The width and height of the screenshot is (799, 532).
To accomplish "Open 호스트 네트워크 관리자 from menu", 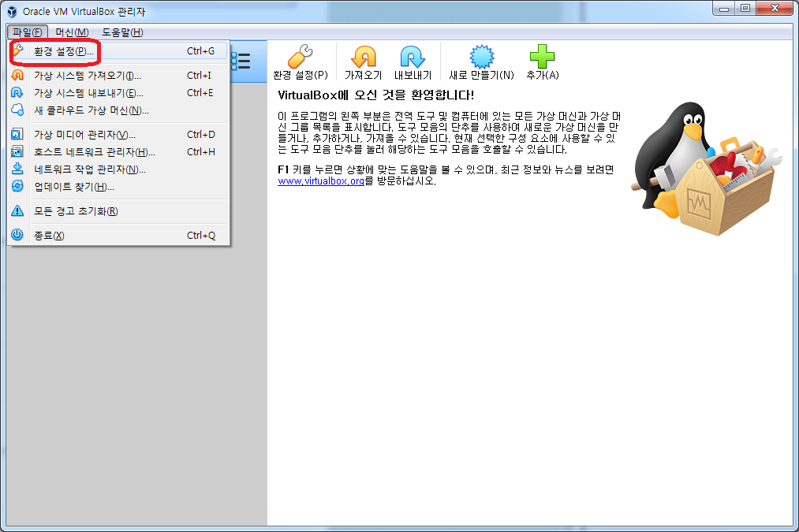I will 118,151.
